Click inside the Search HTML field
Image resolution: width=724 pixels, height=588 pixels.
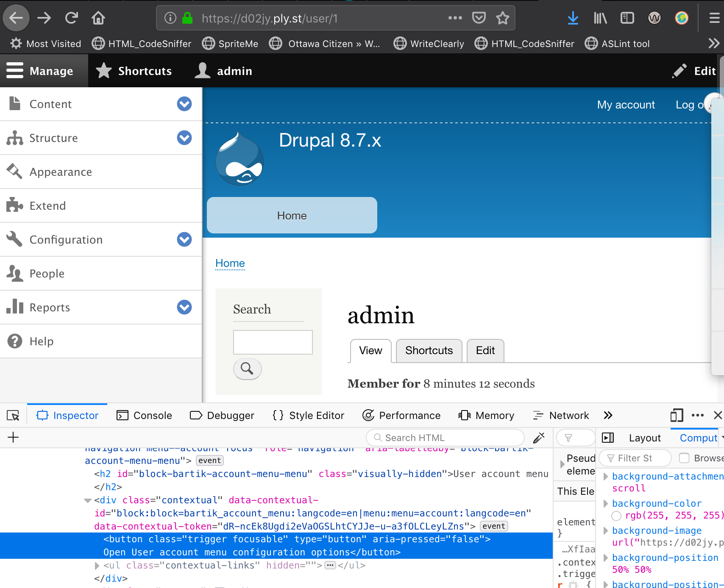[445, 438]
